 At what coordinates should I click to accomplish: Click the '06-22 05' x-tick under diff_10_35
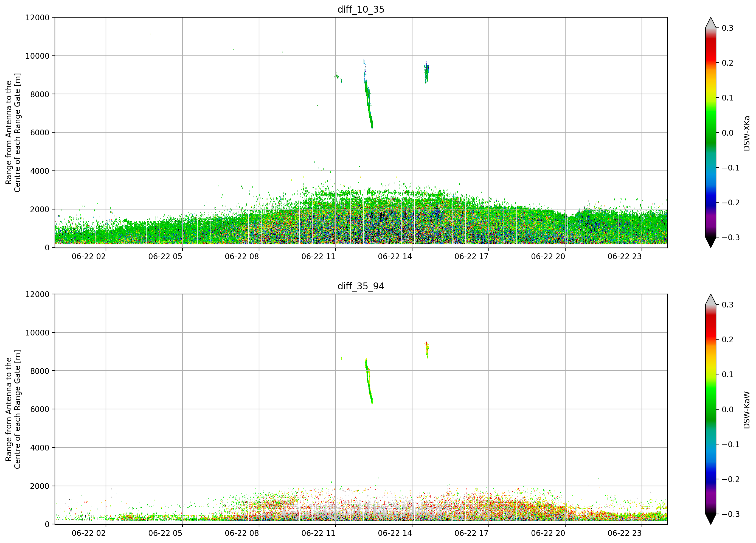tap(165, 256)
